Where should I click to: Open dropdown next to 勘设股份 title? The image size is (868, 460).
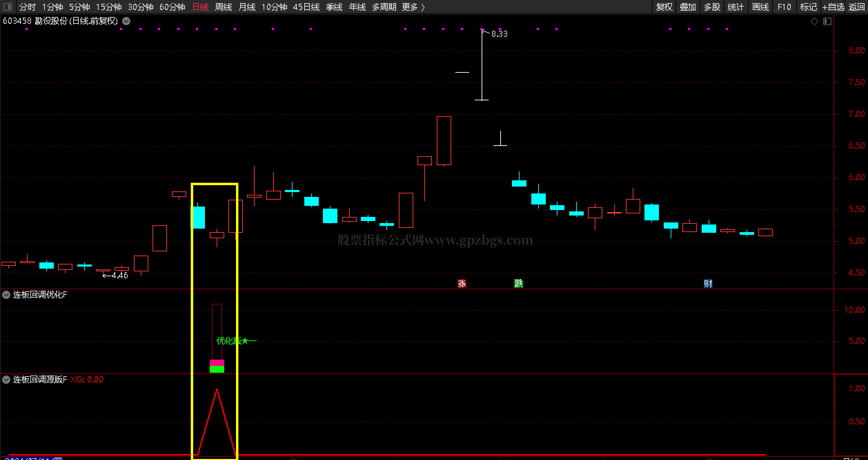pos(127,21)
